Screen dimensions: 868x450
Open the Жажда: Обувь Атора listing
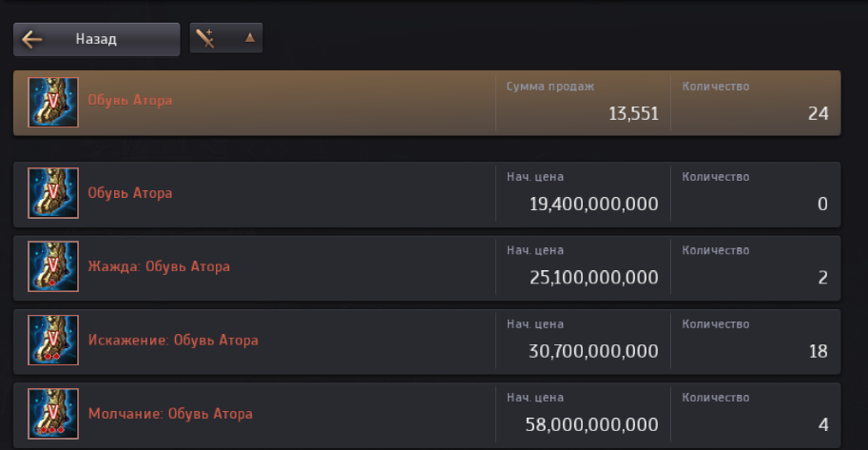point(427,268)
